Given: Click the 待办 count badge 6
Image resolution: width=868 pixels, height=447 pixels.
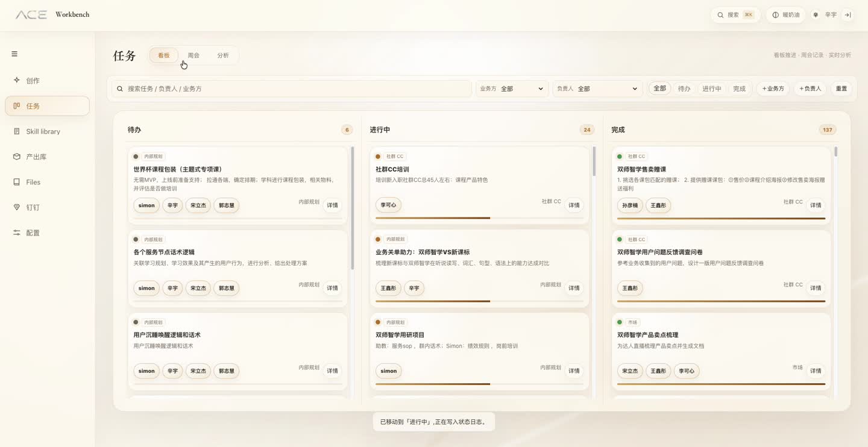Looking at the screenshot, I should [x=347, y=130].
